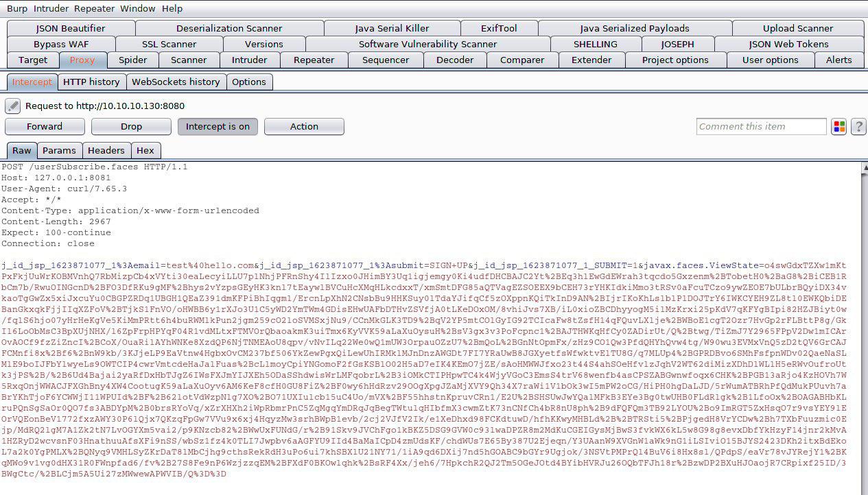Open the proxy Options sub-tab

(x=249, y=82)
